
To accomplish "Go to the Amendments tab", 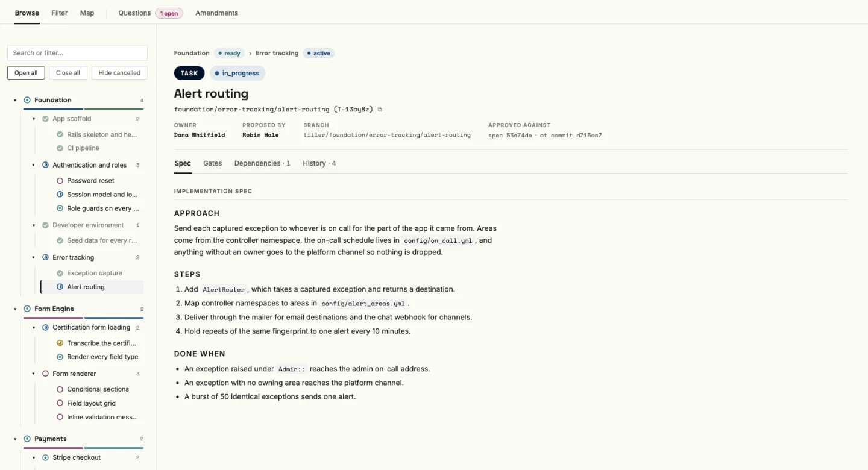I will 216,13.
